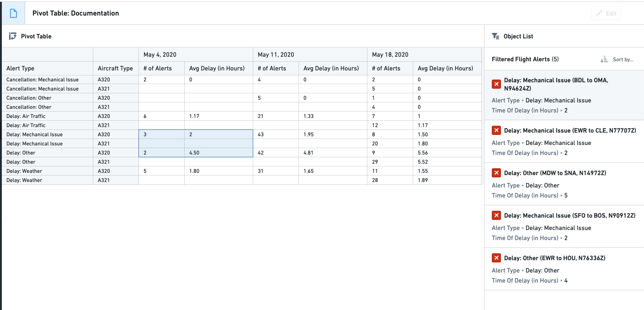Viewport: 644px width, 310px height.
Task: Open Delay: Other (EWR to HOU, N76336Z)
Action: (x=564, y=269)
